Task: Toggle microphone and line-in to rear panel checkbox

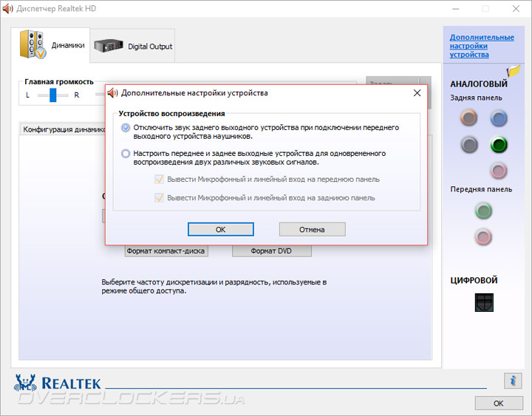Action: point(159,197)
